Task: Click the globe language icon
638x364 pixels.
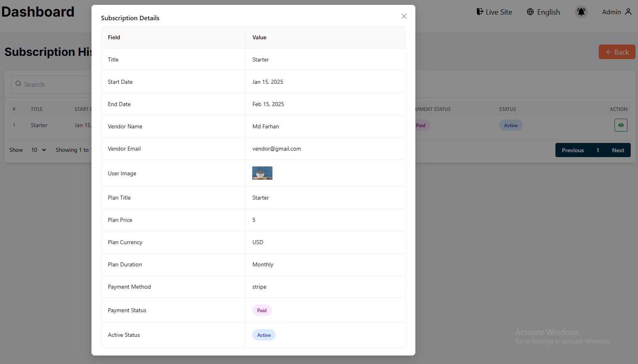Action: point(530,12)
